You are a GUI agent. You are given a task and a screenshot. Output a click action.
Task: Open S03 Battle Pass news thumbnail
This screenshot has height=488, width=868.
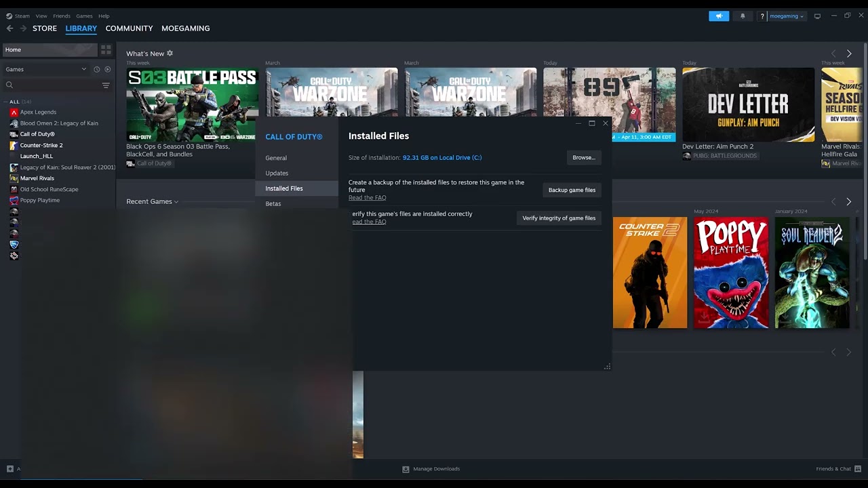point(192,104)
